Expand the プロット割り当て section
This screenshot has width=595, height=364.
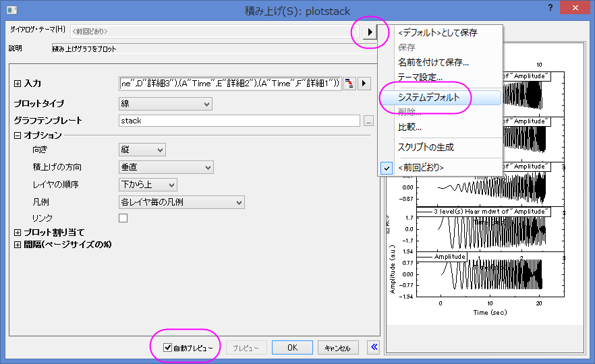point(18,233)
